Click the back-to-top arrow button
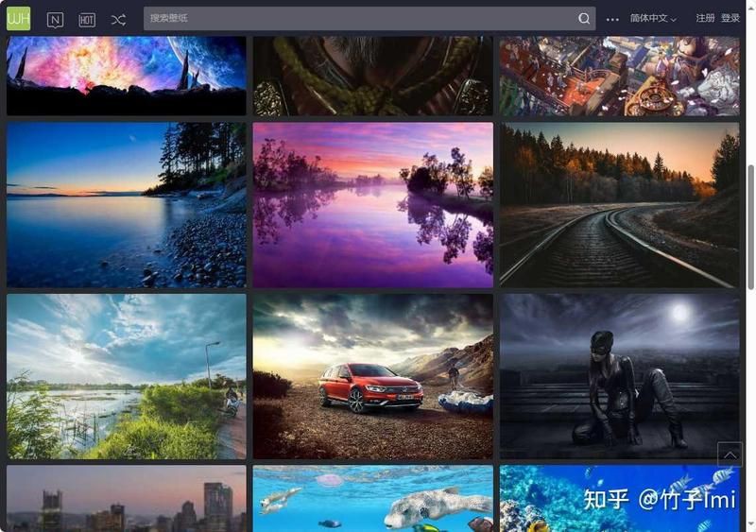The width and height of the screenshot is (756, 532). pyautogui.click(x=730, y=455)
